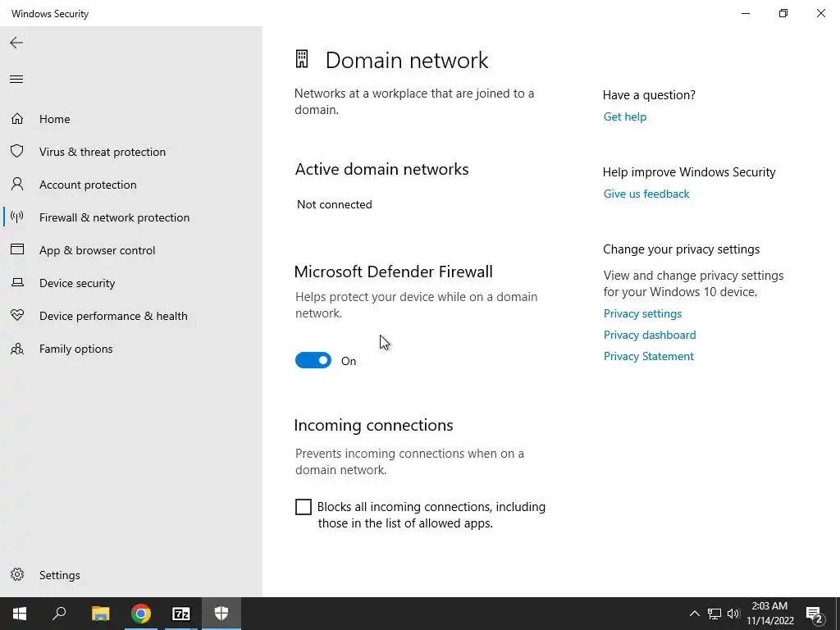Click the Not connected status text

(x=335, y=204)
